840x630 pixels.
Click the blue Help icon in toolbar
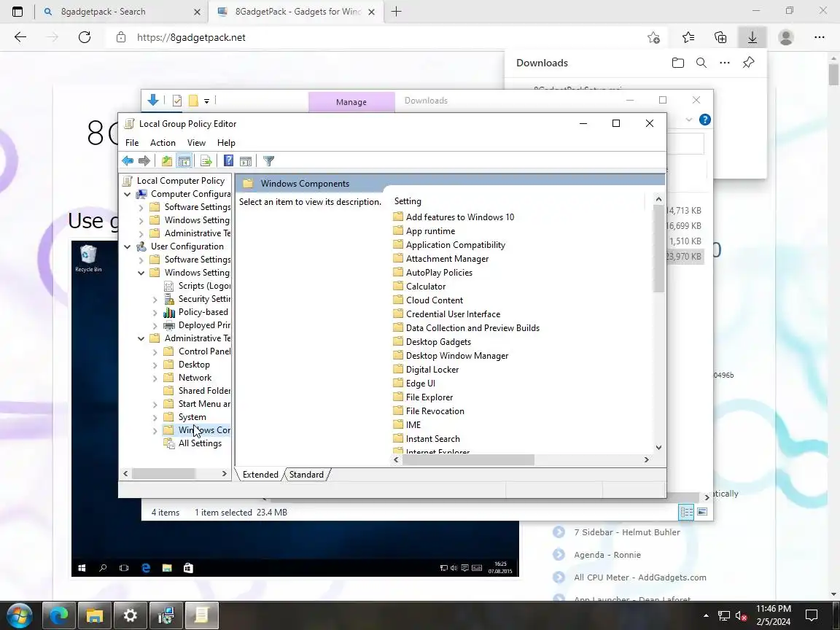228,160
